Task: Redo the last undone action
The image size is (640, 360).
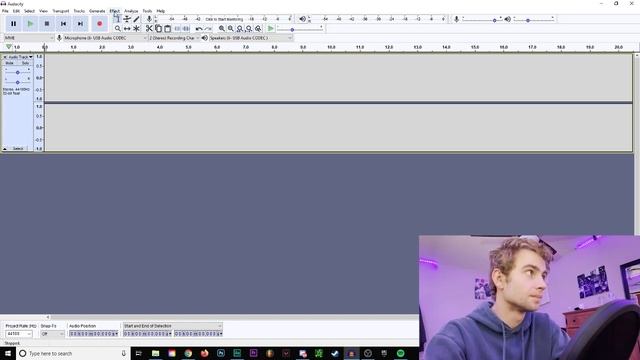Action: pyautogui.click(x=208, y=29)
